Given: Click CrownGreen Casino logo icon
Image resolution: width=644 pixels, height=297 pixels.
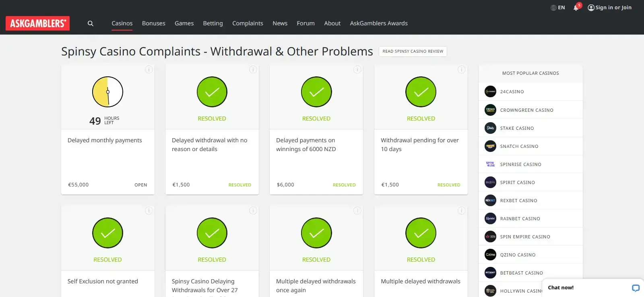Looking at the screenshot, I should (490, 110).
